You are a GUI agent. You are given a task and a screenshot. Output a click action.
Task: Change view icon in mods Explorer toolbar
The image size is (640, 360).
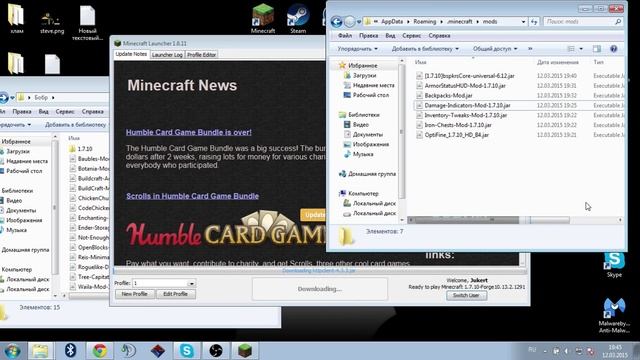(571, 49)
